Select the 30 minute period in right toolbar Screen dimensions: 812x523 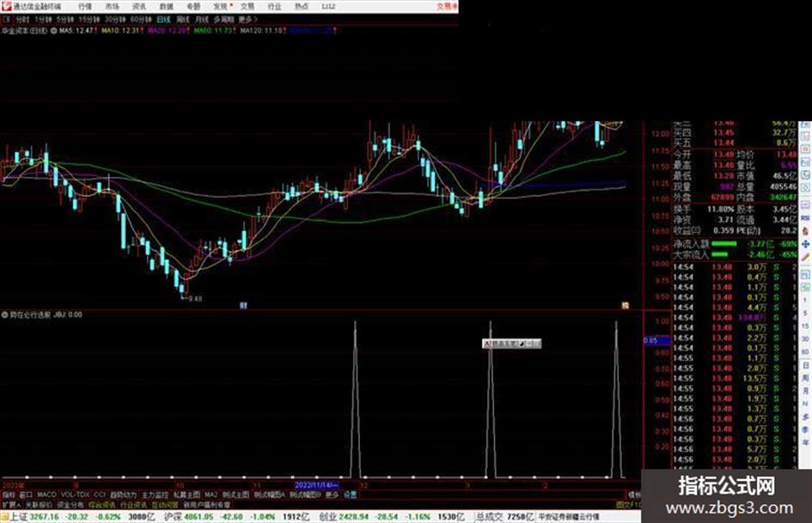click(805, 339)
